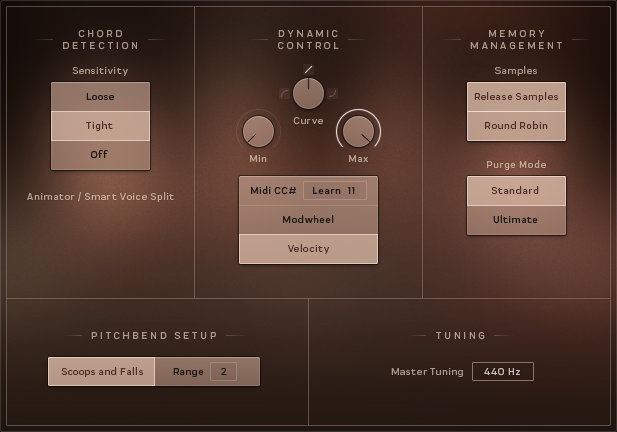The width and height of the screenshot is (617, 432).
Task: Choose Velocity for dynamic control
Action: (308, 249)
